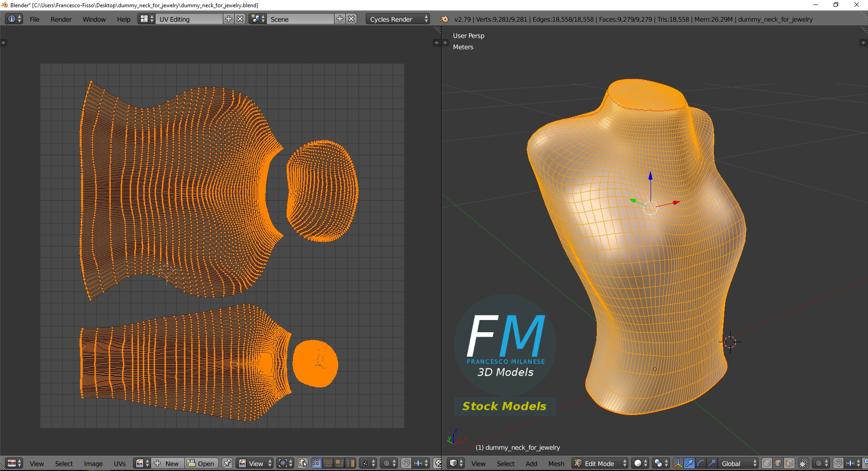The width and height of the screenshot is (868, 471).
Task: Click New image button
Action: [x=167, y=463]
